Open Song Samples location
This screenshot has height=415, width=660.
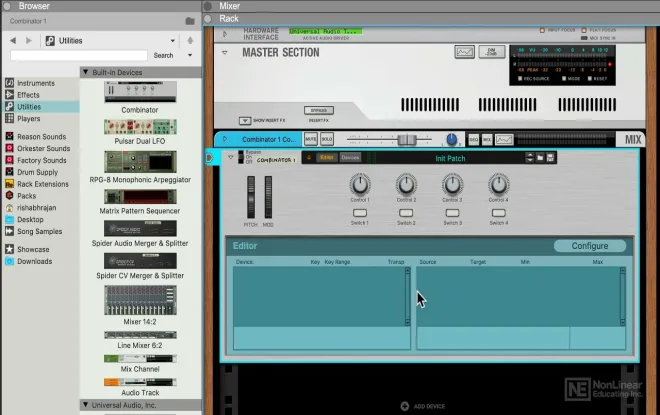pyautogui.click(x=39, y=231)
